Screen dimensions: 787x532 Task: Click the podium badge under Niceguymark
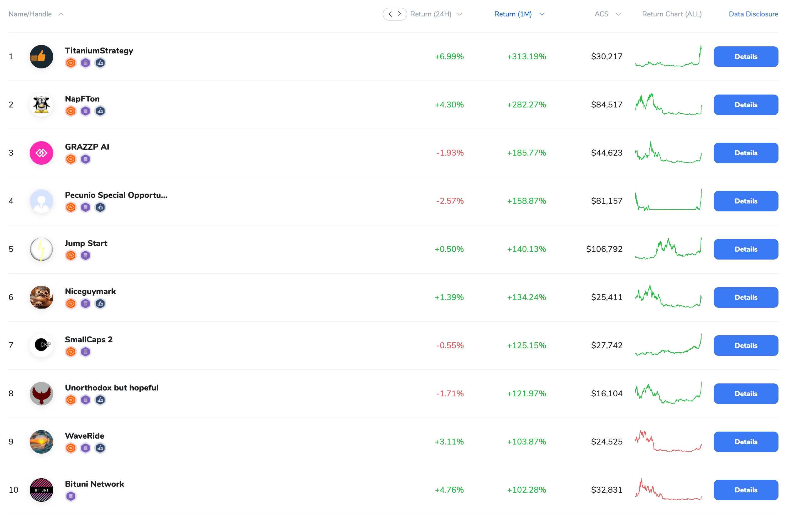tap(100, 303)
